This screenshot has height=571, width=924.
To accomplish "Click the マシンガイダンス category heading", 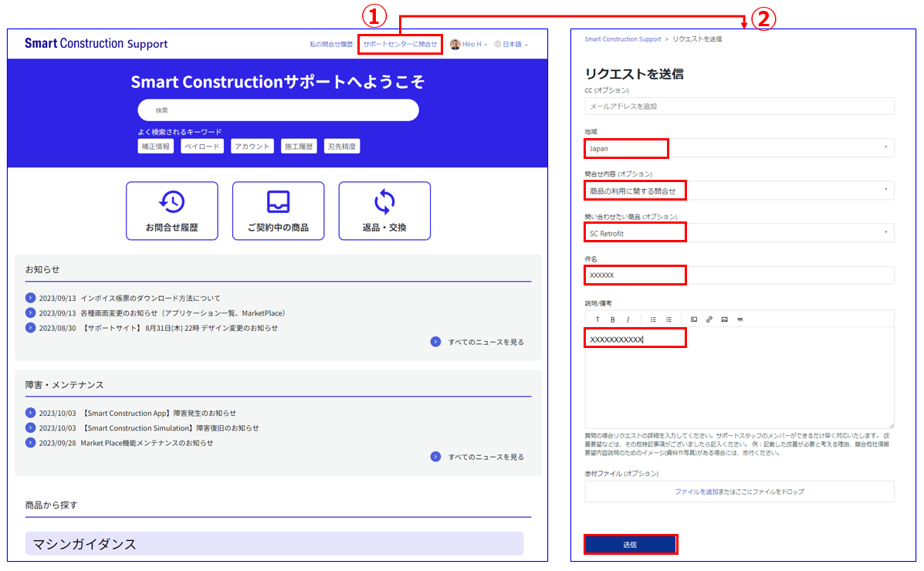I will coord(274,543).
